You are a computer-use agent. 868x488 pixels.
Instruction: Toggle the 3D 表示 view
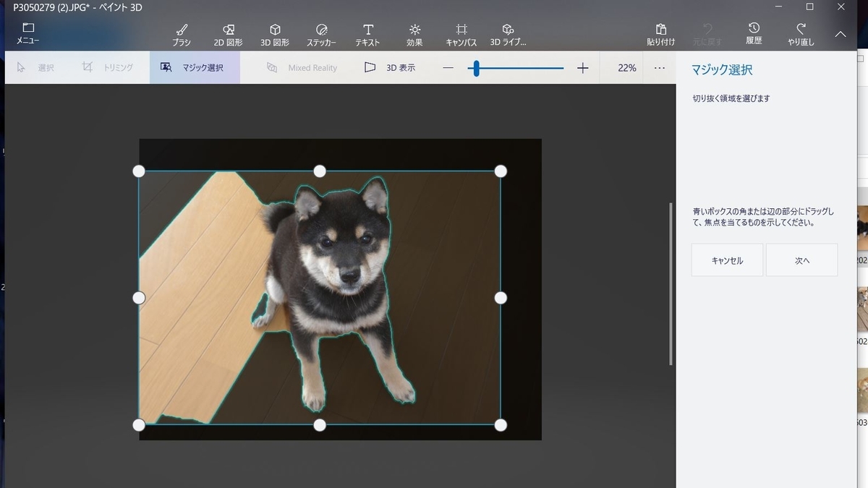(x=390, y=67)
